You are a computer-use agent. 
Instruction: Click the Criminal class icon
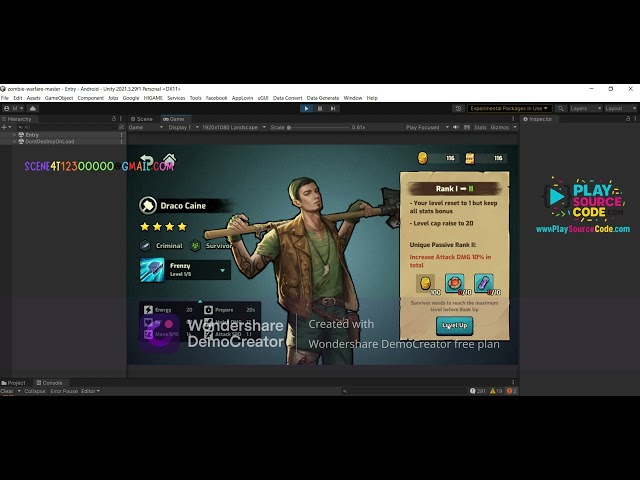(x=145, y=246)
